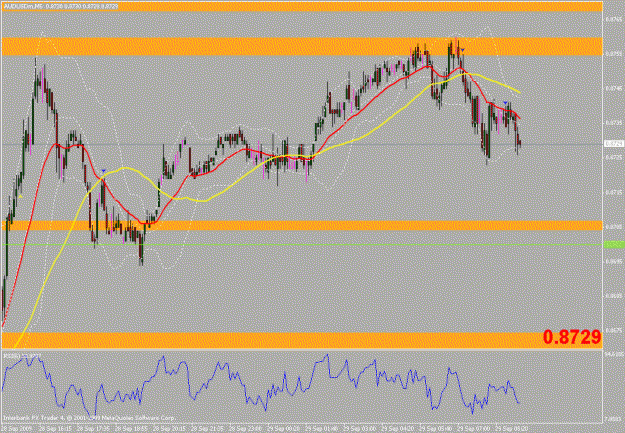This screenshot has width=625, height=433.
Task: Click the 28 Sep 2009 time axis label
Action: [17, 429]
